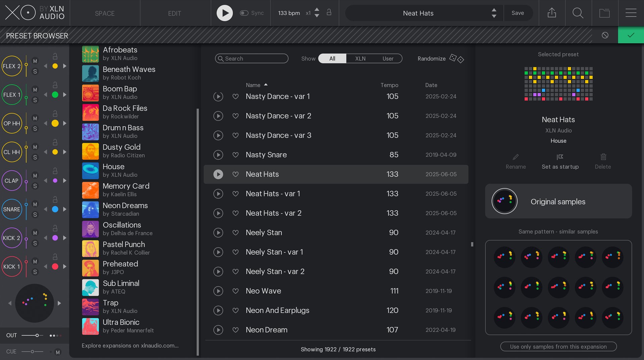
Task: Open the hamburger main menu
Action: click(631, 13)
